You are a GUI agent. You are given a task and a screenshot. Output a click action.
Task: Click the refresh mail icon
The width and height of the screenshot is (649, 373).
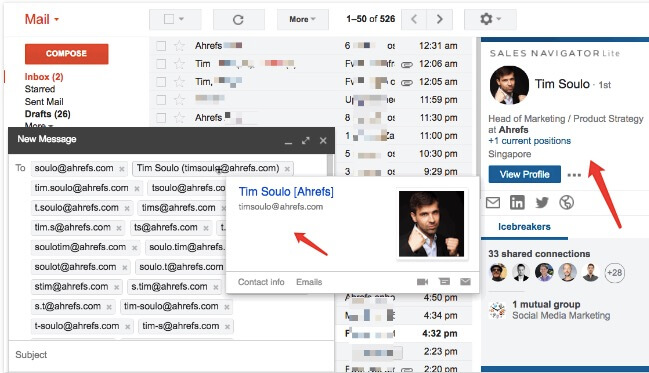pyautogui.click(x=238, y=19)
